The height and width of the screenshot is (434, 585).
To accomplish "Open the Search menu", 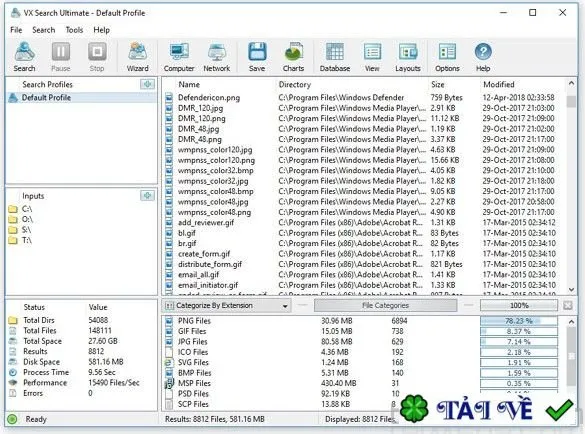I will [x=44, y=30].
